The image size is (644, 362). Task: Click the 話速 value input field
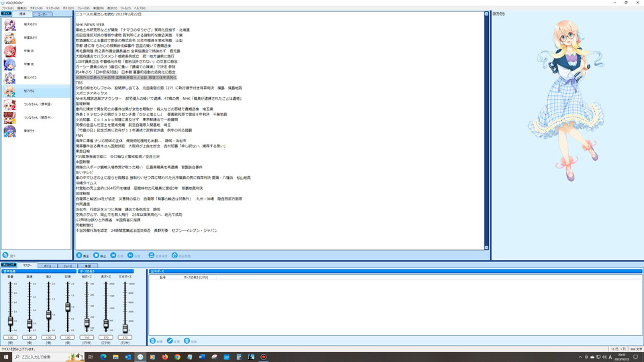click(x=30, y=337)
